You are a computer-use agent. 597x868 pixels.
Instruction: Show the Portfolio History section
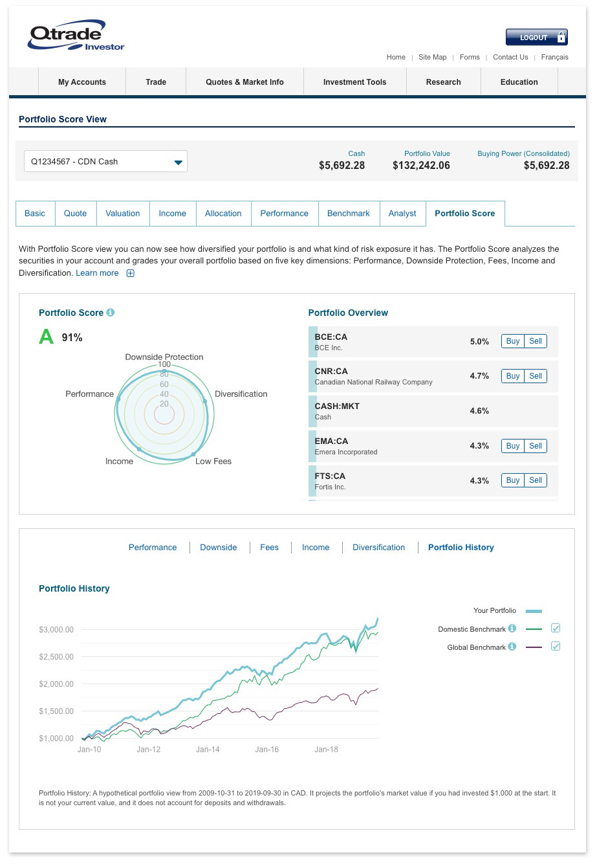pos(461,548)
